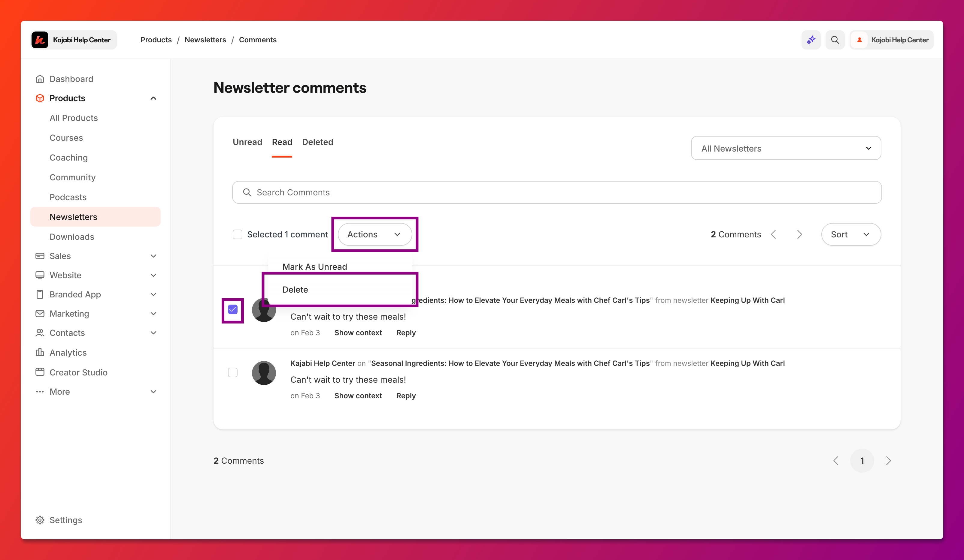This screenshot has height=560, width=964.
Task: Click Newsletters breadcrumb link
Action: point(205,40)
